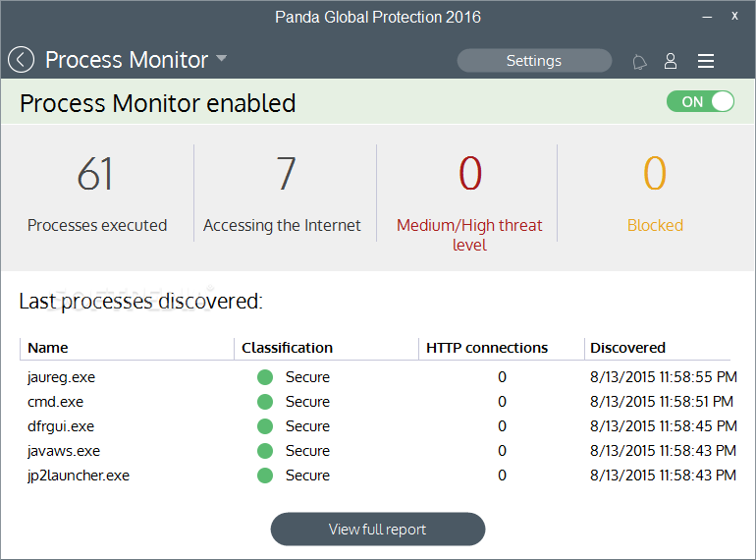Click Secure label in cmd.exe row
Screen dimensions: 756x560
[x=307, y=402]
